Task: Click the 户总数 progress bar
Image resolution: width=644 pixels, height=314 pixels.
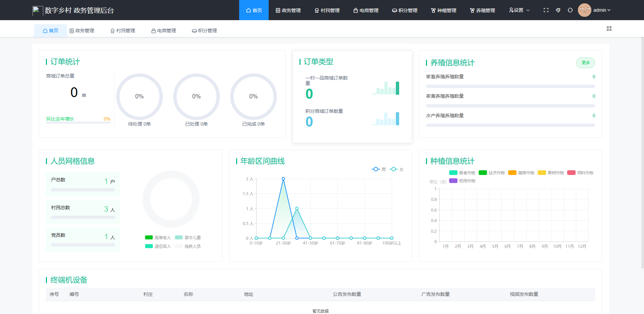Action: 83,189
